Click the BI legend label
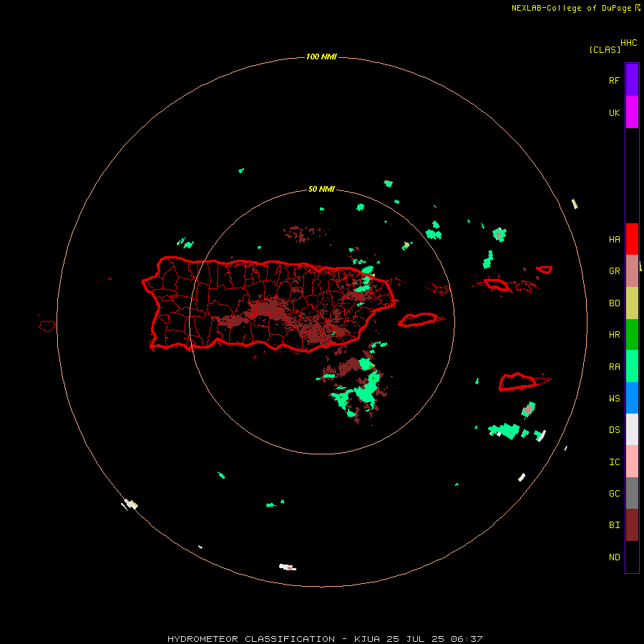 click(x=614, y=525)
